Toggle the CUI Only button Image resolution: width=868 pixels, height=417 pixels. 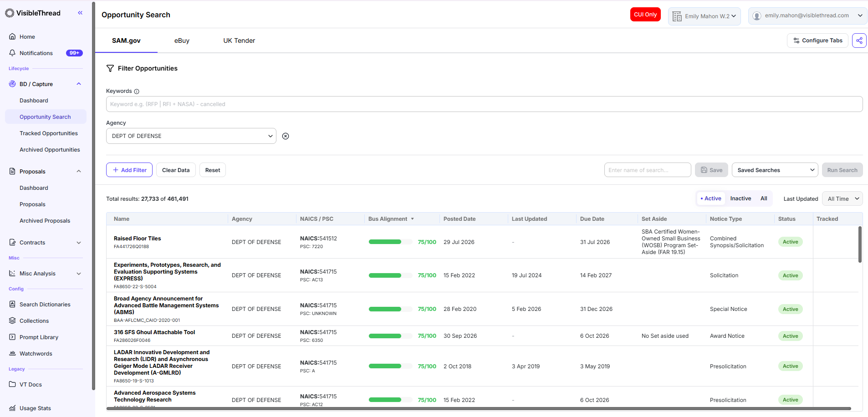point(645,15)
